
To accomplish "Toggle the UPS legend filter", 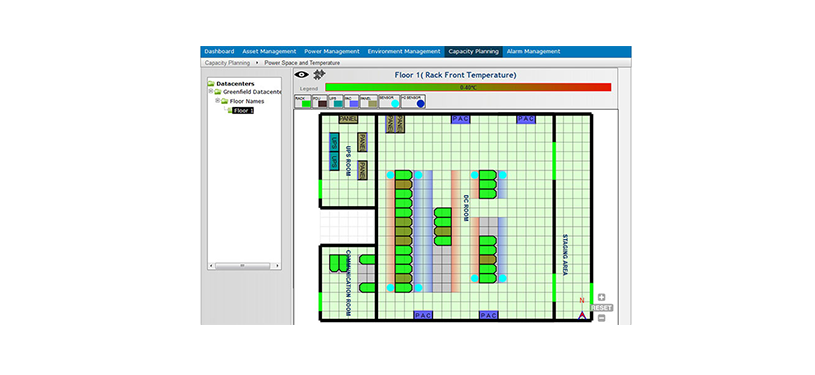I will [336, 101].
